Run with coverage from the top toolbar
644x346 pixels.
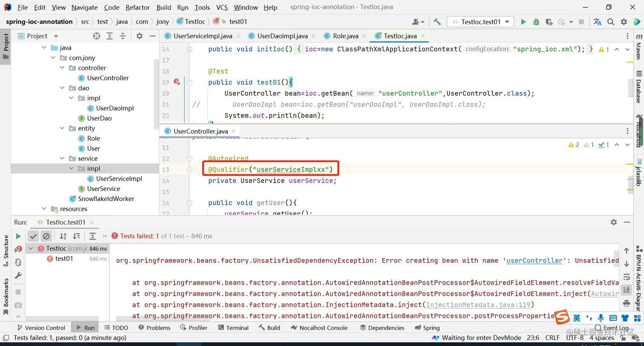coord(549,22)
